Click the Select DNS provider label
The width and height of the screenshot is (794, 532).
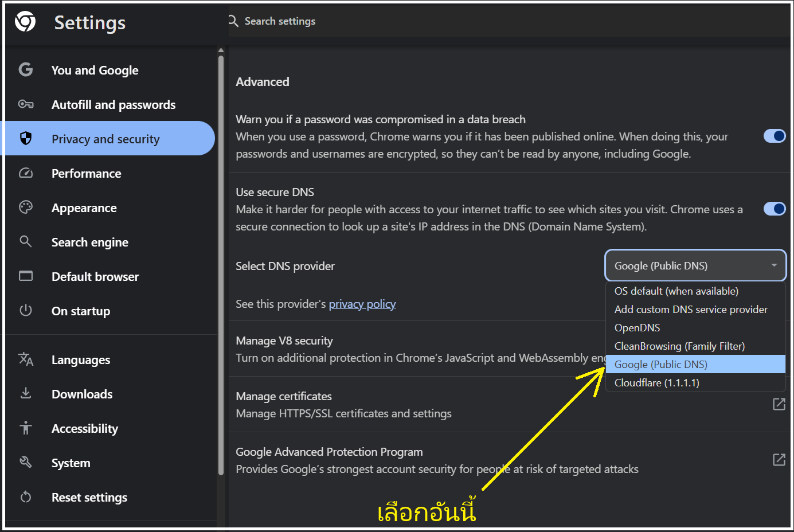[285, 266]
